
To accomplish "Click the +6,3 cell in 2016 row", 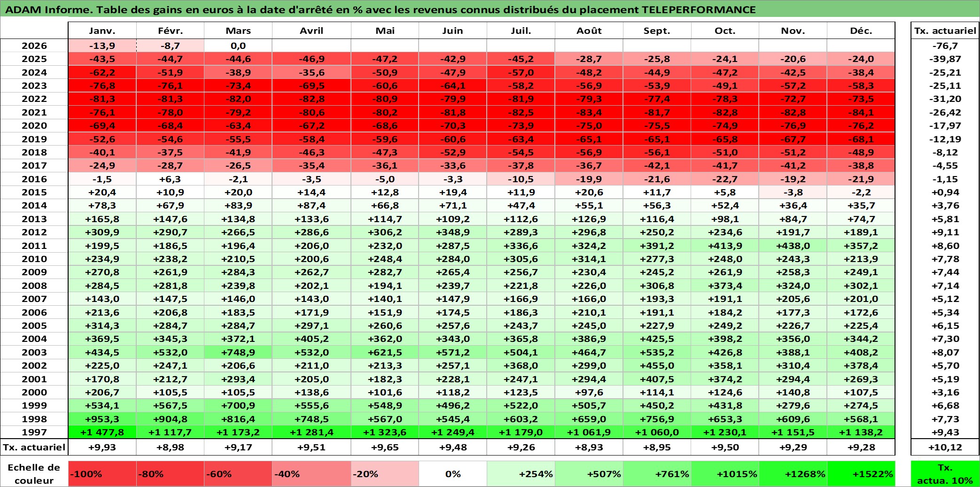I will coord(170,179).
